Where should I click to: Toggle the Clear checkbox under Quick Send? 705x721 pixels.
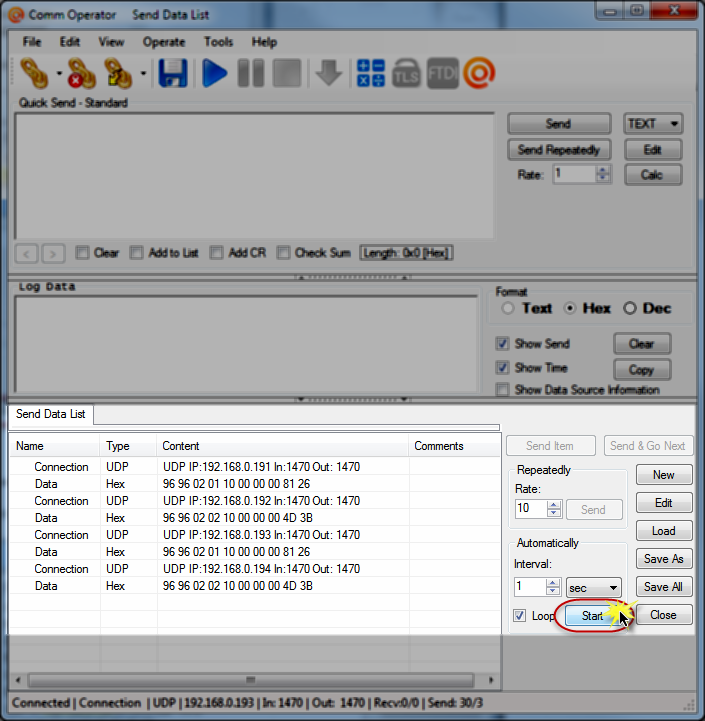pyautogui.click(x=82, y=253)
